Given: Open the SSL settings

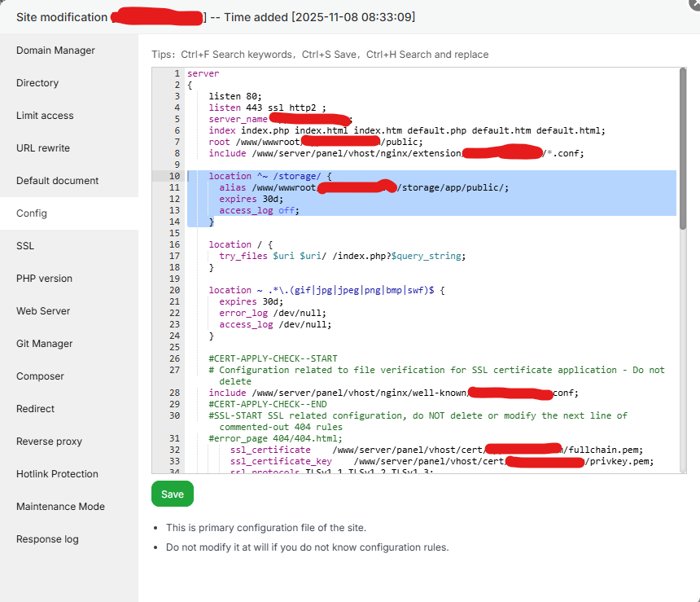Looking at the screenshot, I should pyautogui.click(x=25, y=246).
